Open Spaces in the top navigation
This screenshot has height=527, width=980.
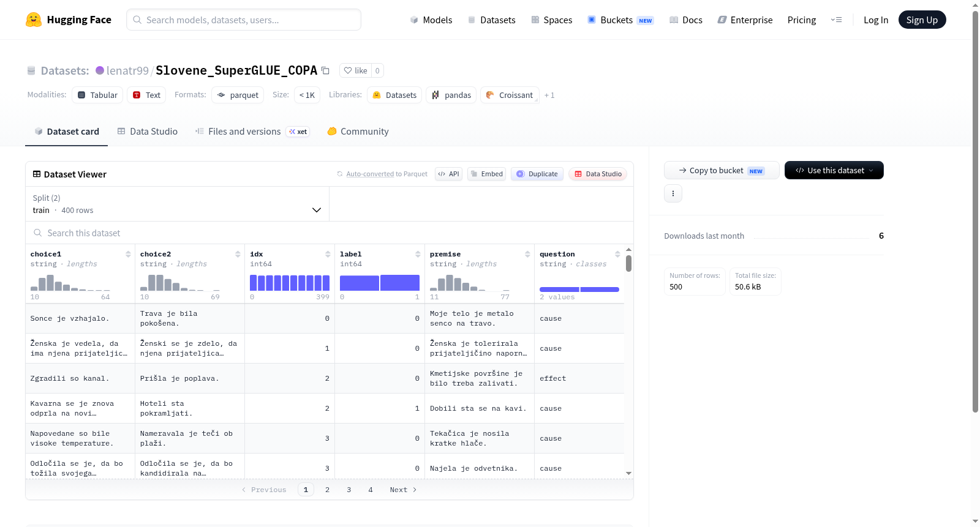[x=551, y=20]
